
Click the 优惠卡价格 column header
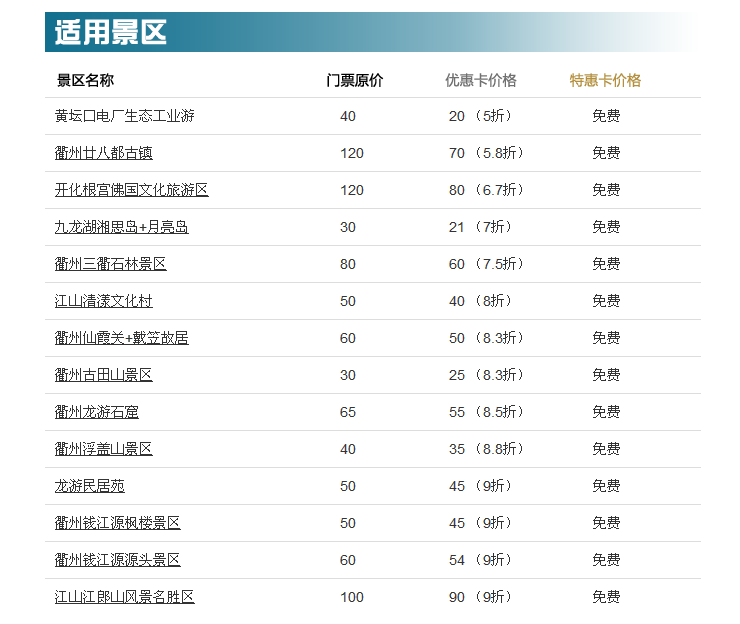(481, 80)
